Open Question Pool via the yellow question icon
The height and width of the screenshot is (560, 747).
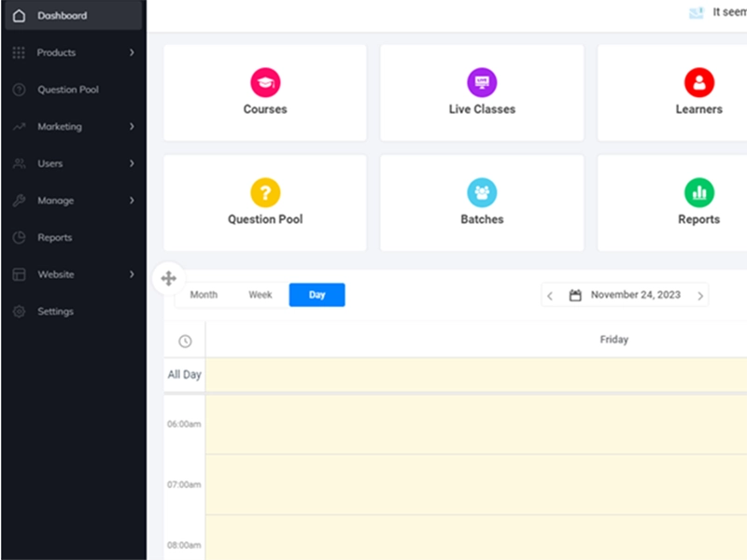coord(265,192)
